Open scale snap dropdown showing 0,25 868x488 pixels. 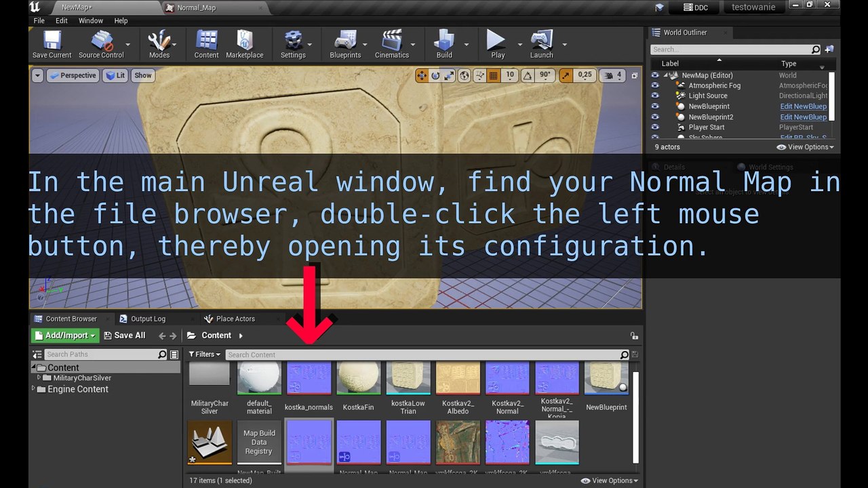point(585,75)
